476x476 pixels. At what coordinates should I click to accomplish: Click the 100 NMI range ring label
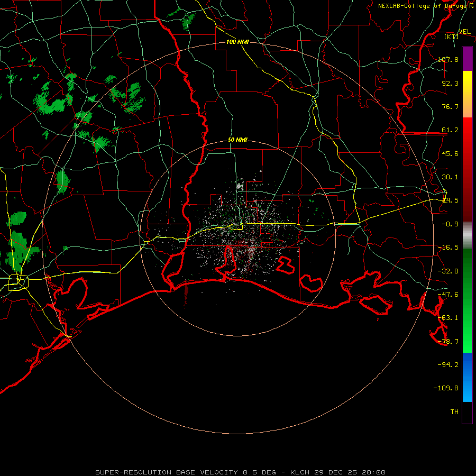tap(237, 42)
